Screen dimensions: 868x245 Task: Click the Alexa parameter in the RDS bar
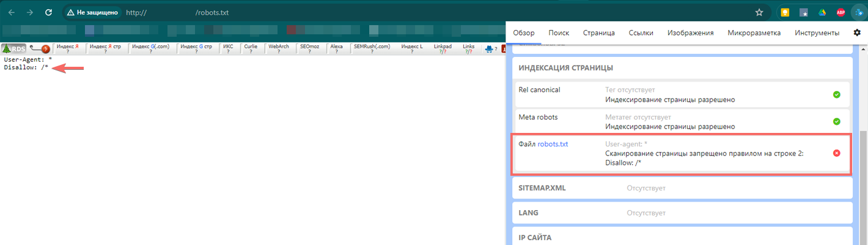tap(336, 49)
